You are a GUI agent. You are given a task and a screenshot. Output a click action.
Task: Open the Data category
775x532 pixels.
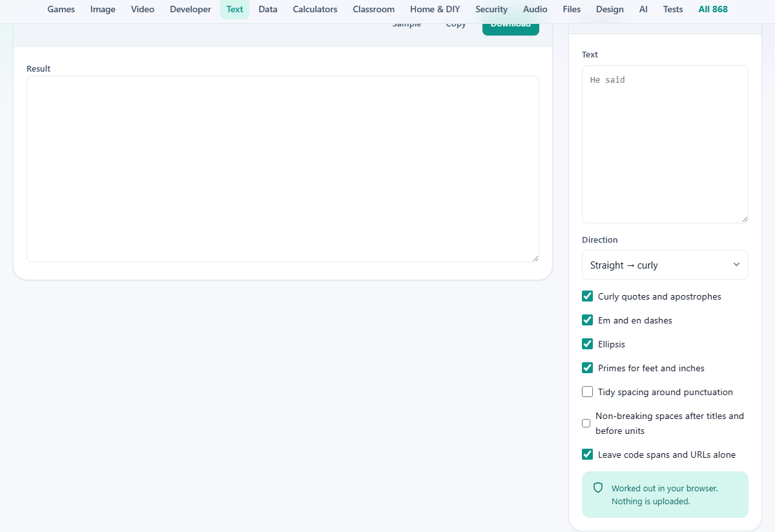(x=268, y=9)
